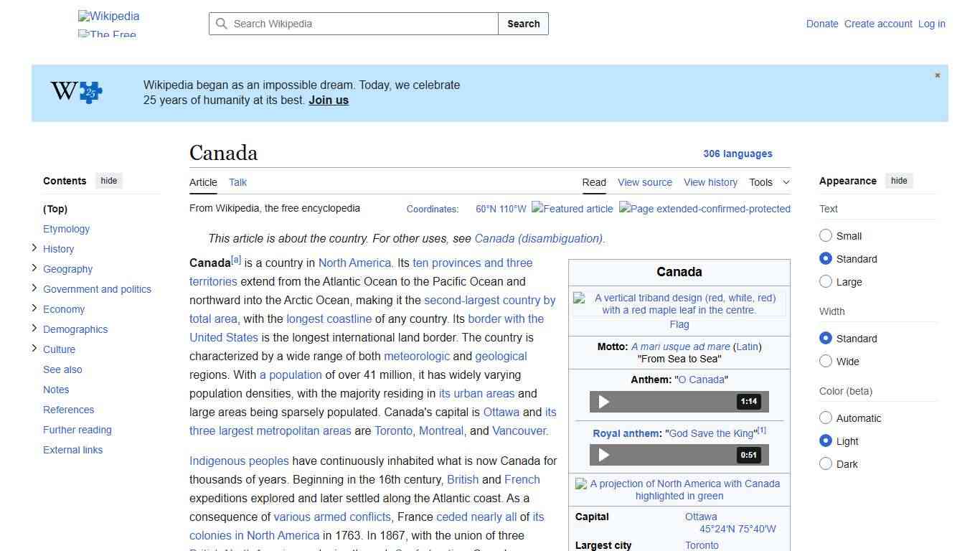Click the Donate link
The image size is (980, 551).
[822, 24]
